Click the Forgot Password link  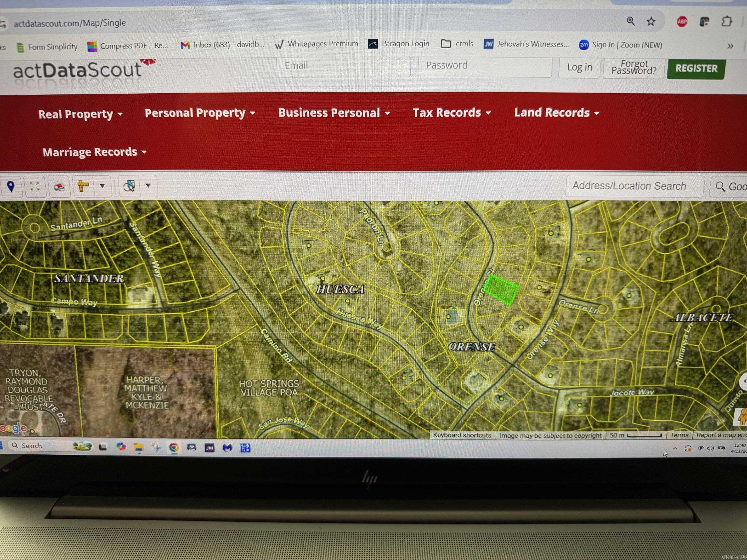click(633, 67)
